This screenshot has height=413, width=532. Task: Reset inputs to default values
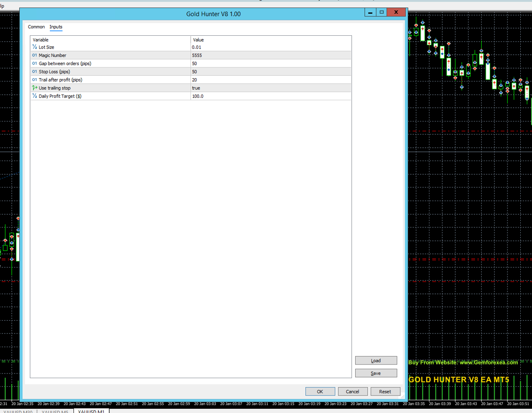tap(385, 391)
